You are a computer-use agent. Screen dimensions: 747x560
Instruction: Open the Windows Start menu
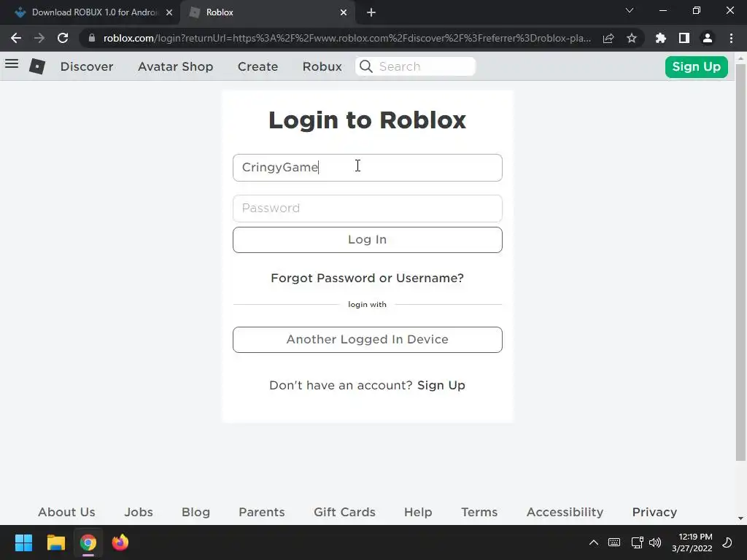[23, 542]
